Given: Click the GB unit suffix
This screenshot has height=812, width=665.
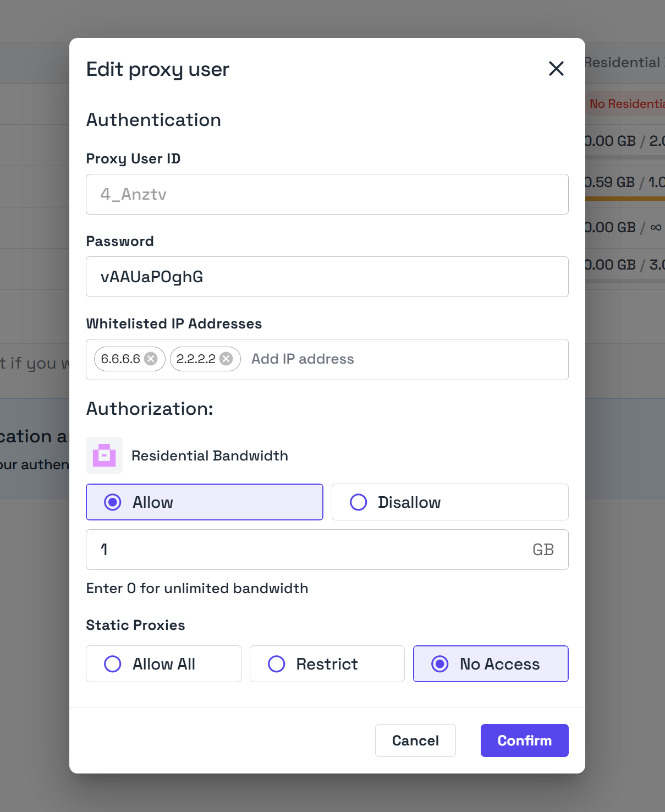Looking at the screenshot, I should tap(543, 550).
